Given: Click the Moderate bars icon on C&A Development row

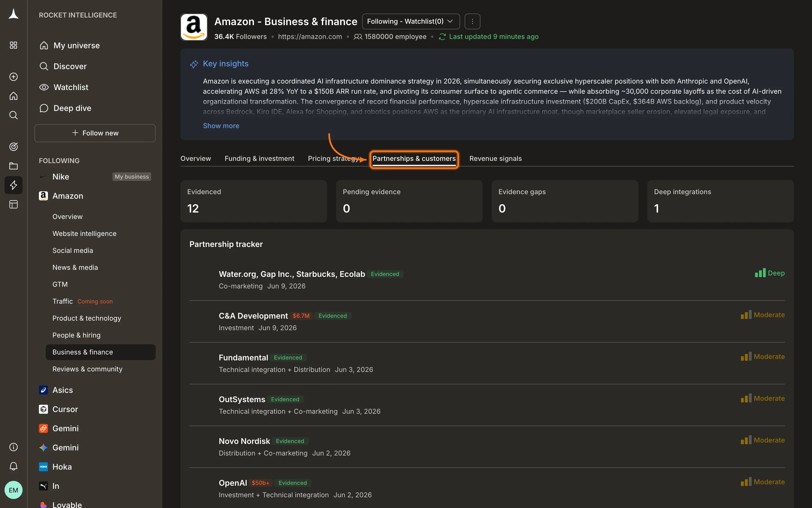Looking at the screenshot, I should [746, 315].
